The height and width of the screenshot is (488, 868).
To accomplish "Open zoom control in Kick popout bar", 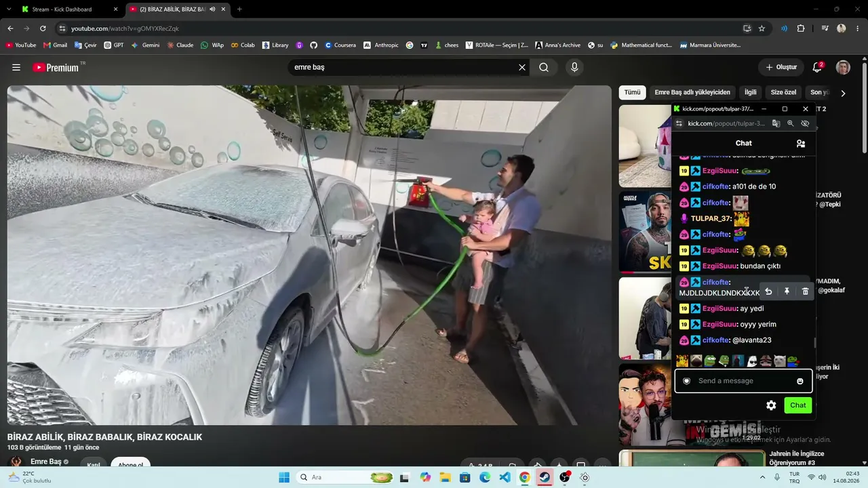I will [x=791, y=123].
